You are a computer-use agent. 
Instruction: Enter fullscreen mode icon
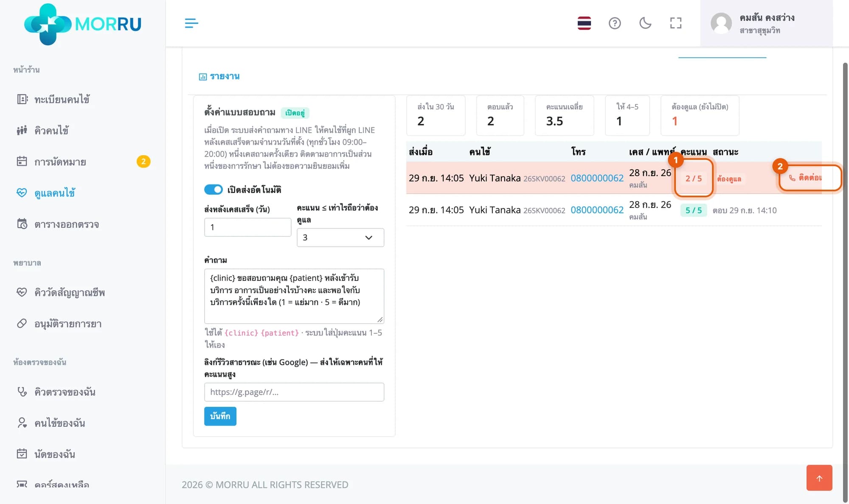tap(676, 23)
